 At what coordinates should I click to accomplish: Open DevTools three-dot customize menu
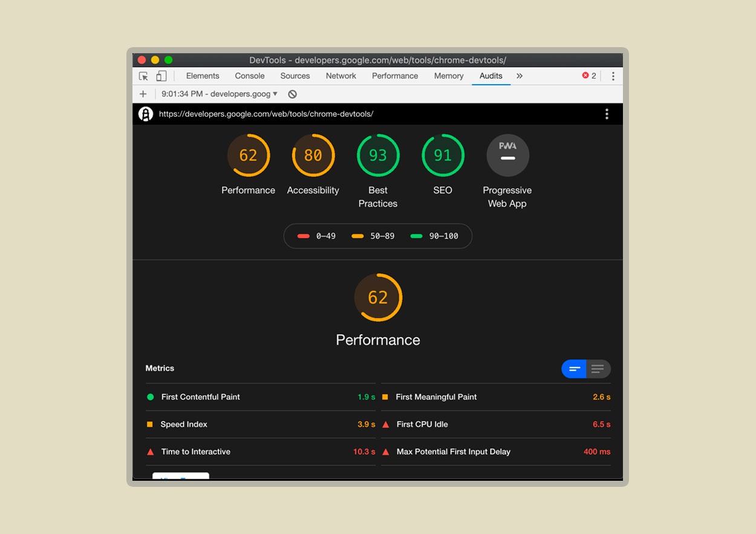(613, 76)
